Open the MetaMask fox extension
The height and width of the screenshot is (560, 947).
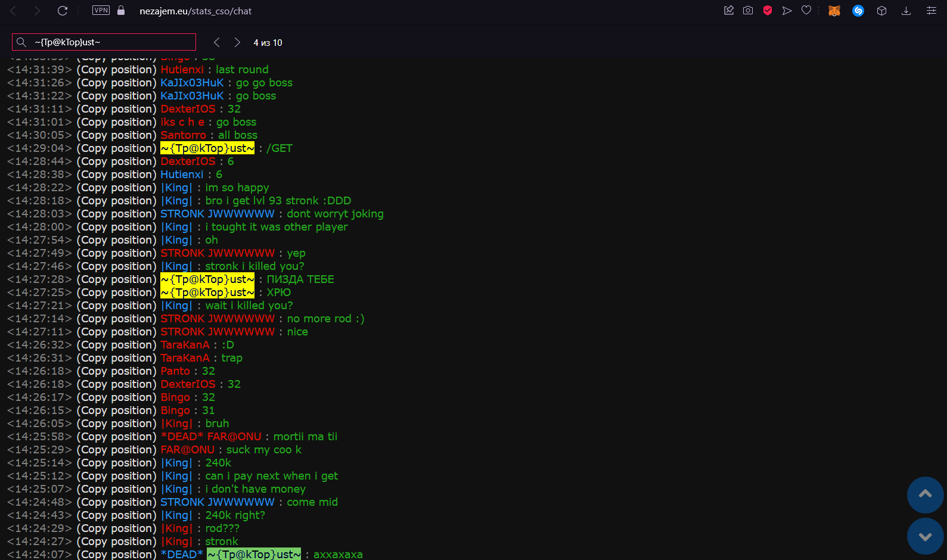tap(834, 11)
